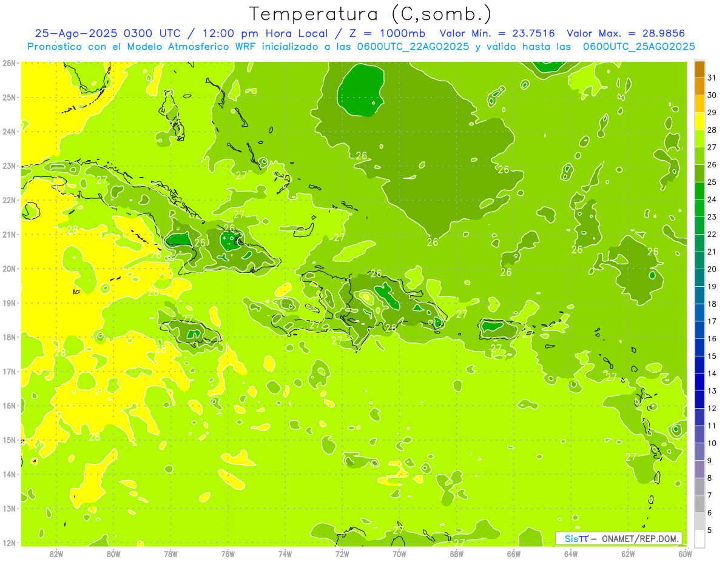The height and width of the screenshot is (562, 728).
Task: Click the yellow legend swatch between 28 and 29
Action: click(x=699, y=121)
